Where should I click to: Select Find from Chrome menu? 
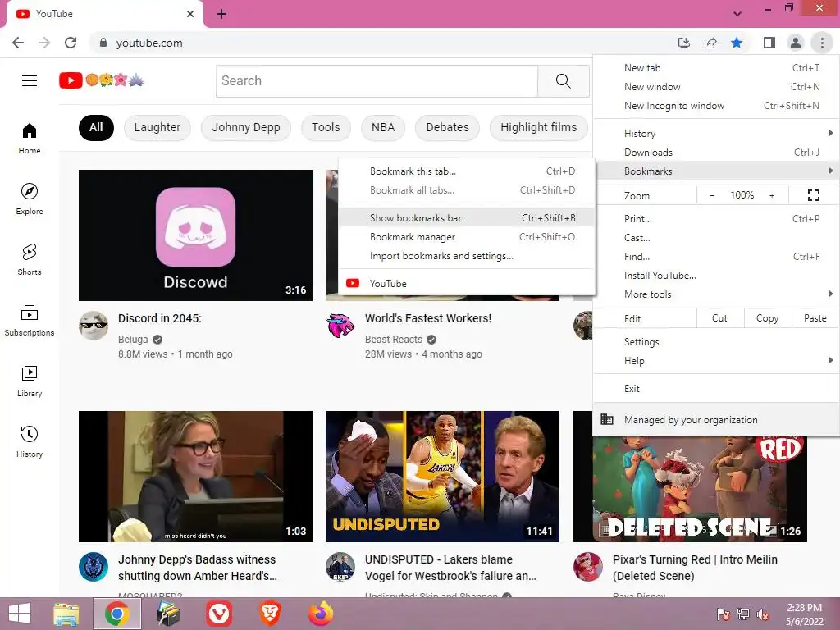[717, 256]
